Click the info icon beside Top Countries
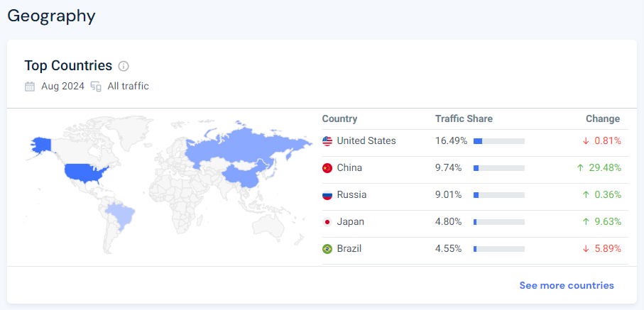This screenshot has width=644, height=310. click(x=124, y=66)
